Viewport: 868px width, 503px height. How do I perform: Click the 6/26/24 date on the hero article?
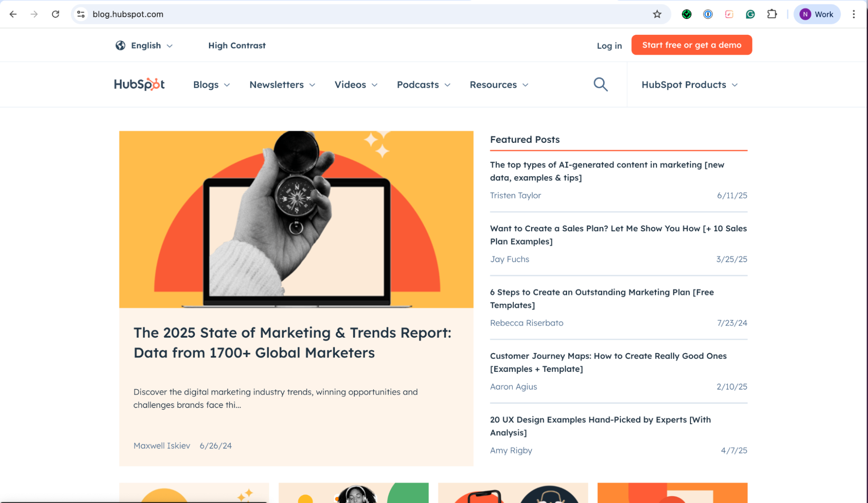[215, 446]
